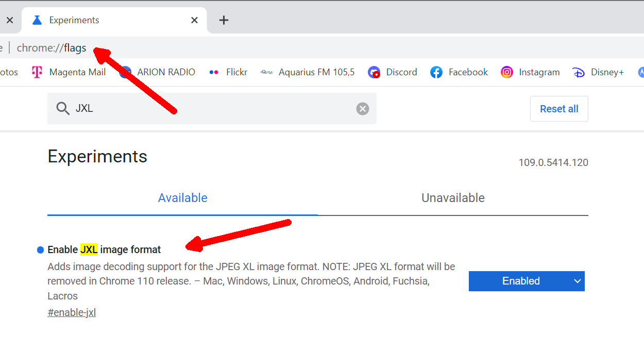
Task: Open the Flickr bookmark
Action: (x=228, y=72)
